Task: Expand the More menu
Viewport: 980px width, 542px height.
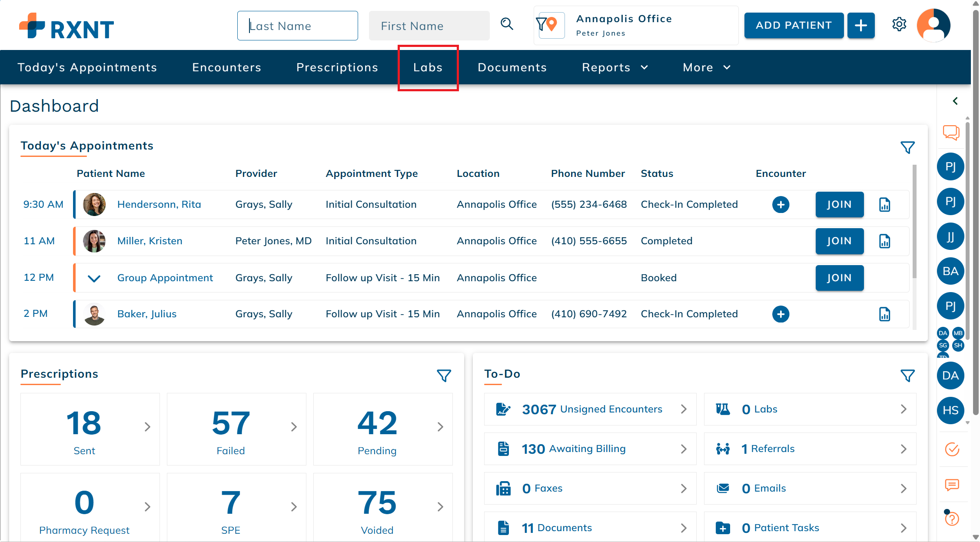Action: (x=707, y=67)
